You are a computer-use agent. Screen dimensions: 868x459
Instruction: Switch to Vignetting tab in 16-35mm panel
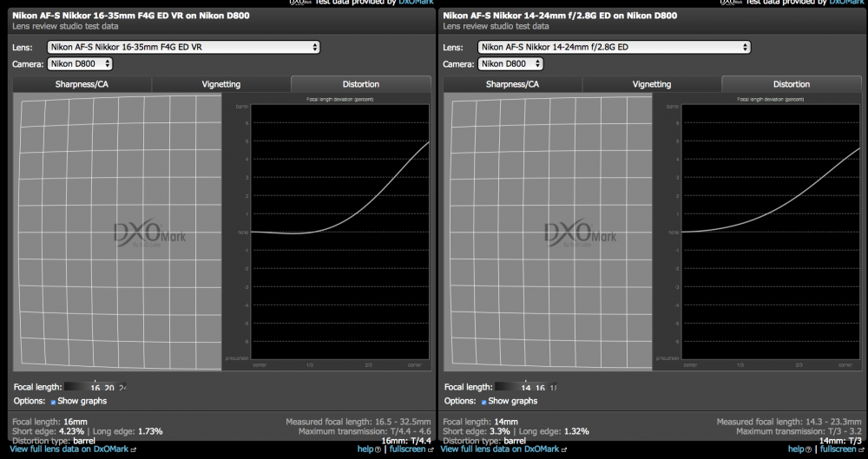tap(220, 84)
